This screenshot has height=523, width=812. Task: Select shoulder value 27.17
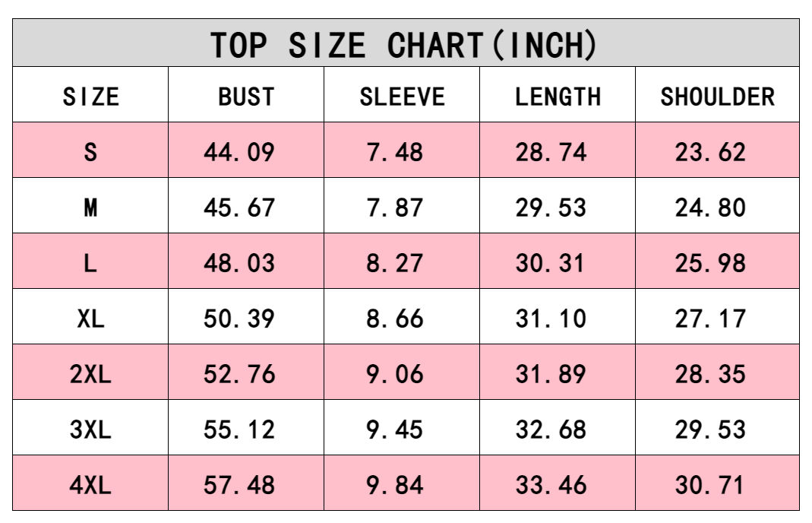coord(710,319)
